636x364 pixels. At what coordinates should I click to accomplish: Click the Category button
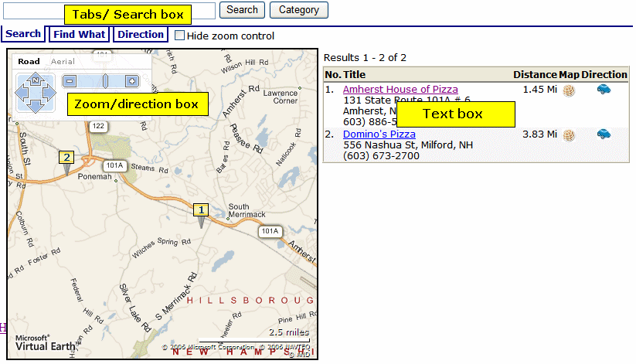299,10
